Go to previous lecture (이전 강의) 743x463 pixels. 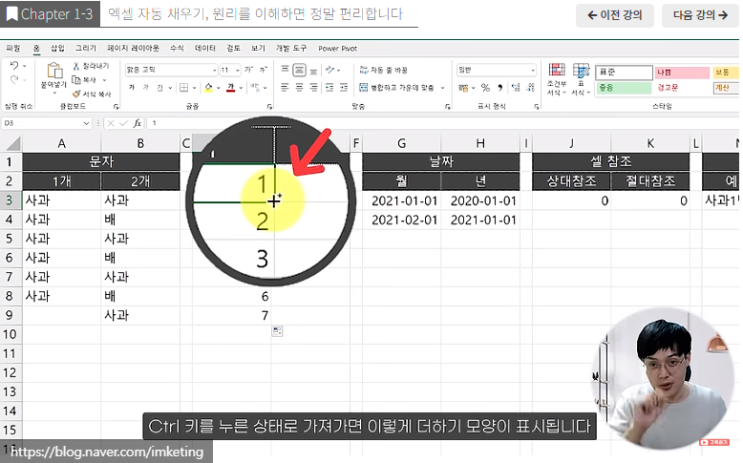tap(615, 15)
